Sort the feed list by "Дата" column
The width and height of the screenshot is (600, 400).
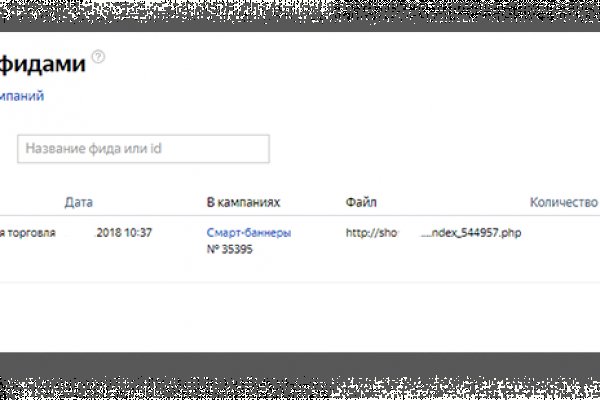(79, 202)
